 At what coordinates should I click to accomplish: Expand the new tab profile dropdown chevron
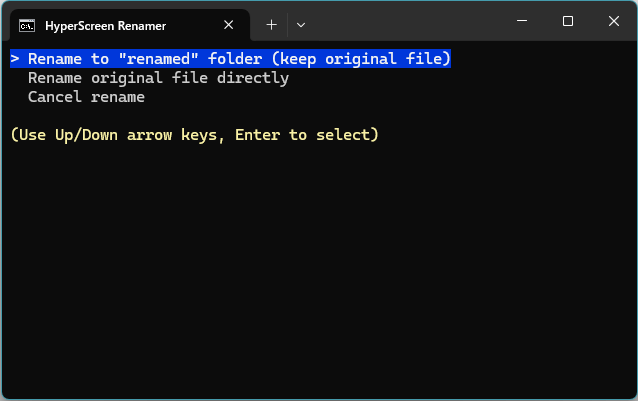click(x=301, y=25)
